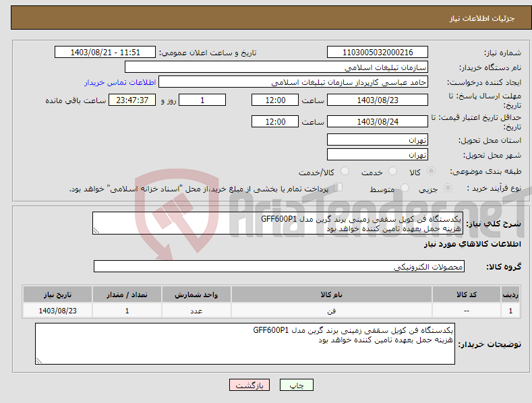532x403 pixels.
Task: Click the واحد شمارش column header
Action: 196,294
